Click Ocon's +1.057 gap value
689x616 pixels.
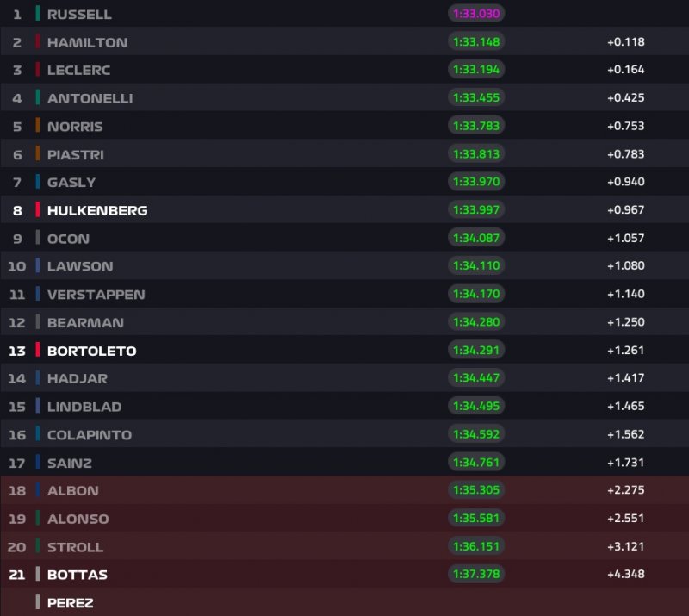coord(625,238)
